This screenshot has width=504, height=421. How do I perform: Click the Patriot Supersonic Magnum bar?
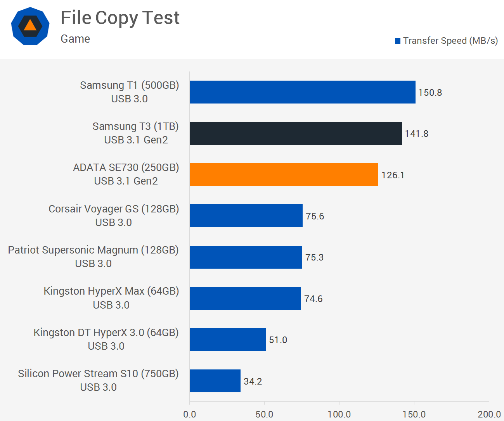point(246,257)
